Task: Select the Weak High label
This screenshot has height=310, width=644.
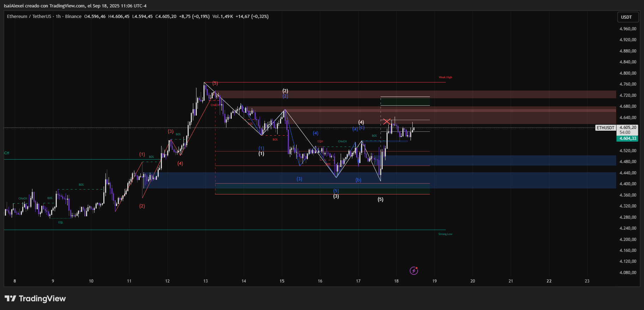Action: (x=445, y=77)
